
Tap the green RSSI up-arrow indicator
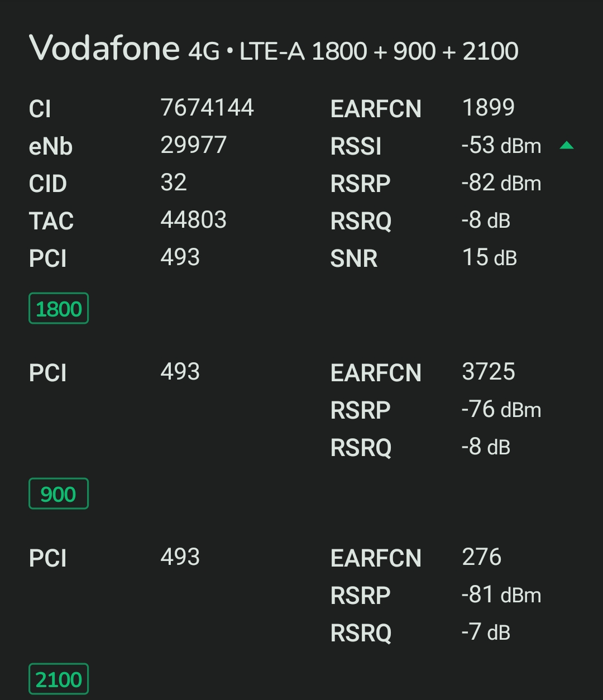click(x=567, y=146)
